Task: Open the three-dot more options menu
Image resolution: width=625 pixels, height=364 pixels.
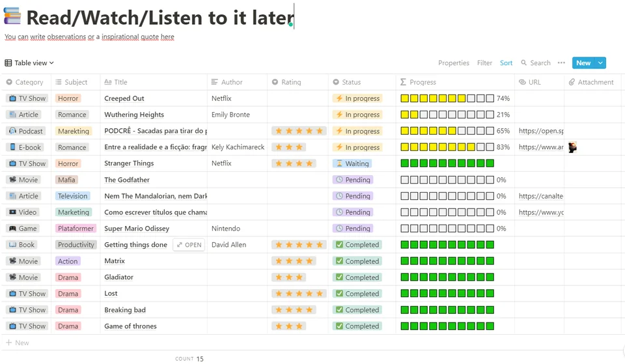Action: click(561, 63)
